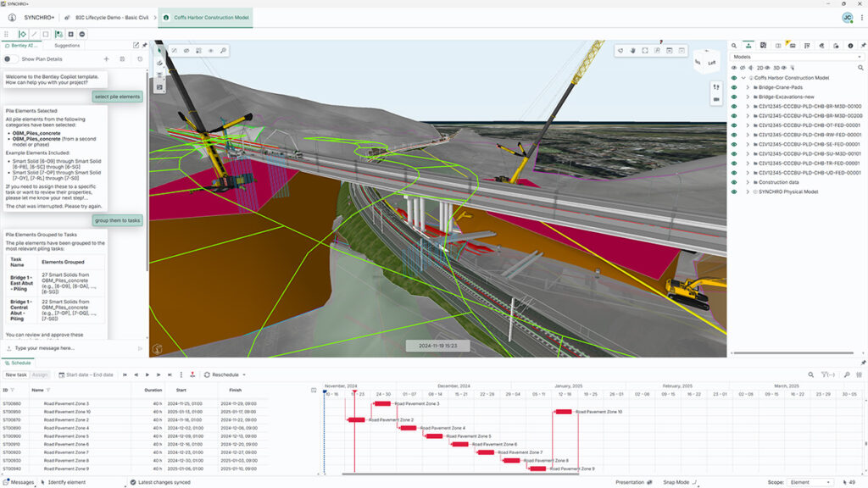Image resolution: width=868 pixels, height=488 pixels.
Task: Toggle the Show Plan Details switch
Action: pyautogui.click(x=11, y=59)
